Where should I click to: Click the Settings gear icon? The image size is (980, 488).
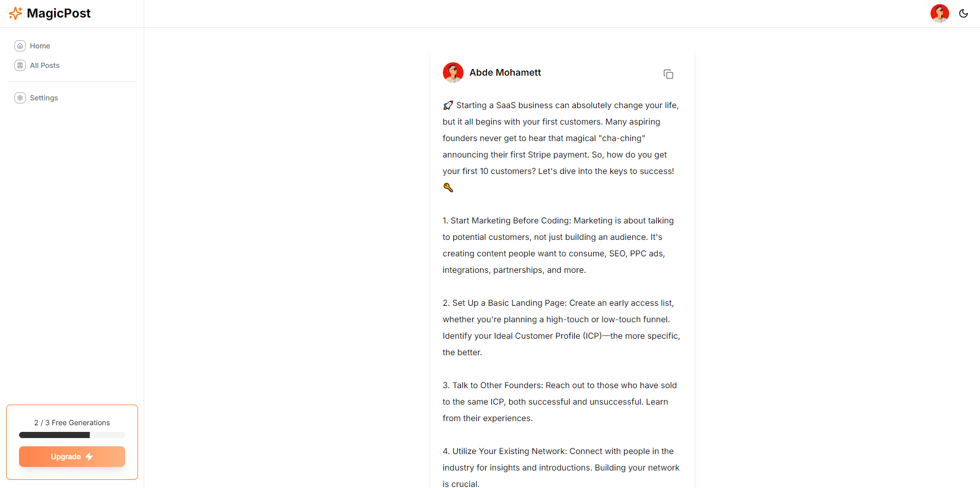(20, 98)
